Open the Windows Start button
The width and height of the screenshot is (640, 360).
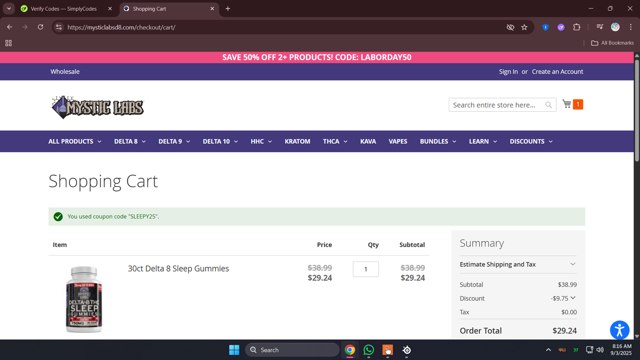click(234, 350)
